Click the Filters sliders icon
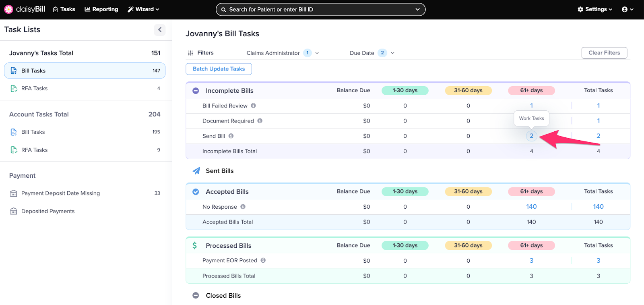Screen dimensions: 644x305 click(190, 53)
